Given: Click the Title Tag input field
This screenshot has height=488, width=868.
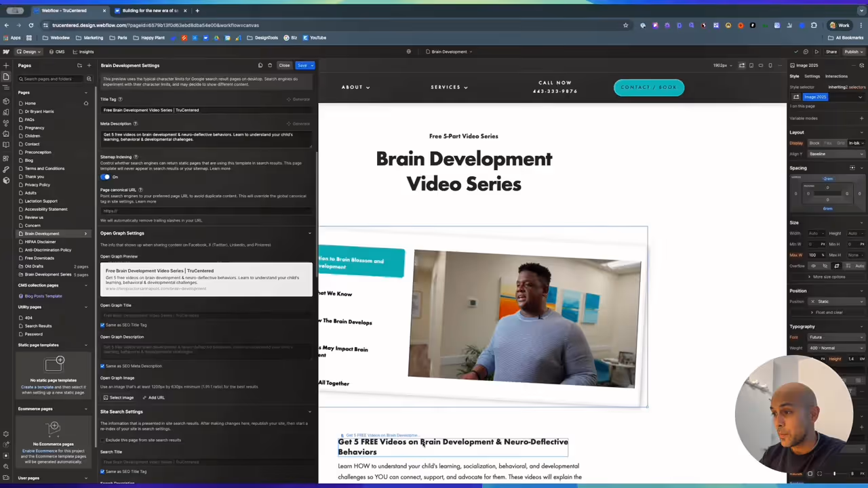Looking at the screenshot, I should (205, 110).
